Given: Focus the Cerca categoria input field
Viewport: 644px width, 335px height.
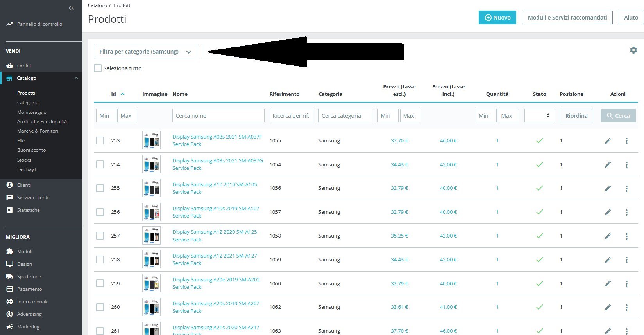Looking at the screenshot, I should (345, 116).
